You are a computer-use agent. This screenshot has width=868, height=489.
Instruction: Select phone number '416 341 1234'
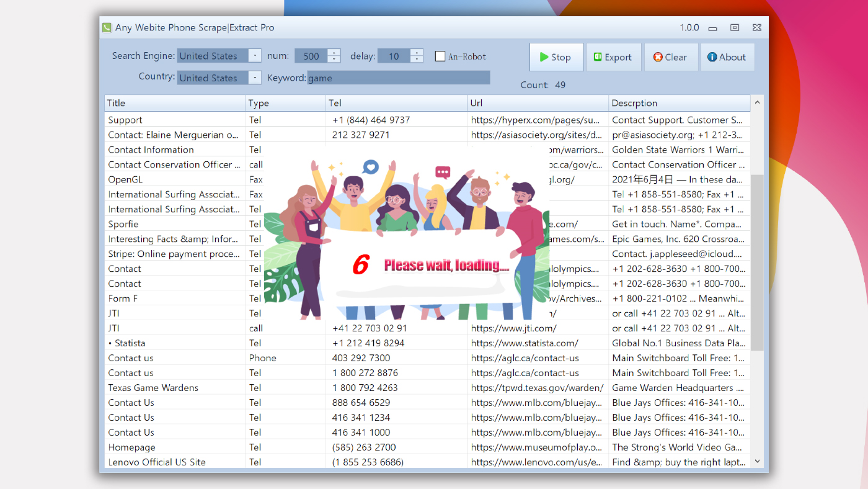pyautogui.click(x=397, y=418)
